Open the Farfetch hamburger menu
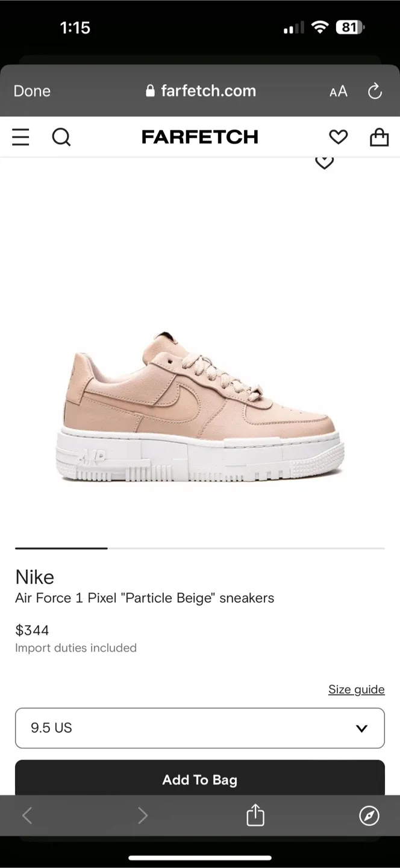 point(20,137)
